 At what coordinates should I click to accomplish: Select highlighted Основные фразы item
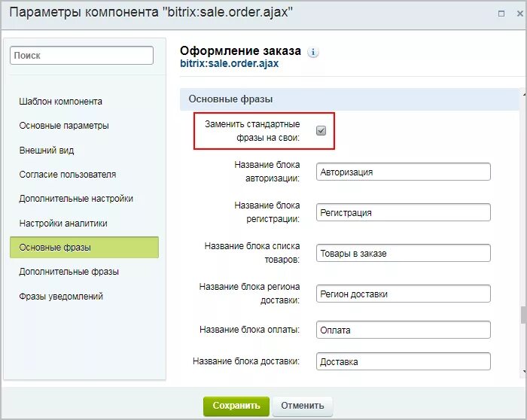[84, 248]
